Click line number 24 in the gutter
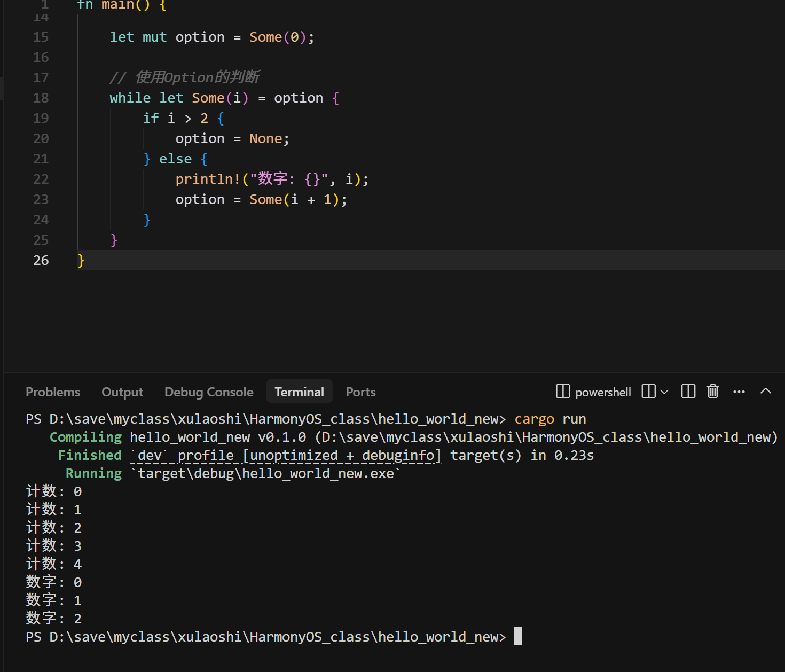Image resolution: width=785 pixels, height=672 pixels. click(41, 220)
